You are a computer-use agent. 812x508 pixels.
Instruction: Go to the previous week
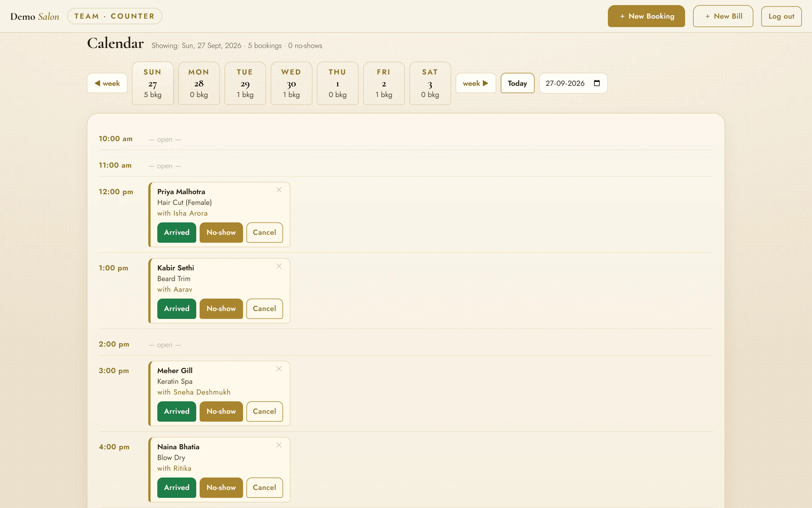pyautogui.click(x=107, y=83)
